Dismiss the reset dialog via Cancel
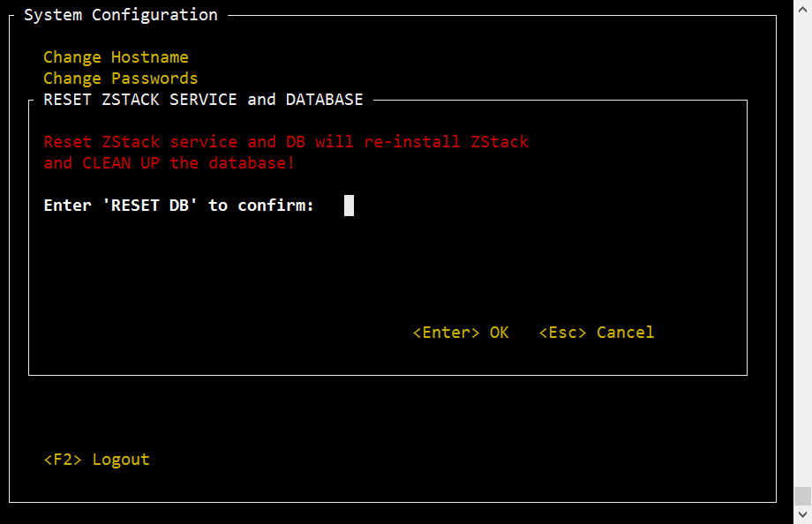812x524 pixels. tap(625, 333)
